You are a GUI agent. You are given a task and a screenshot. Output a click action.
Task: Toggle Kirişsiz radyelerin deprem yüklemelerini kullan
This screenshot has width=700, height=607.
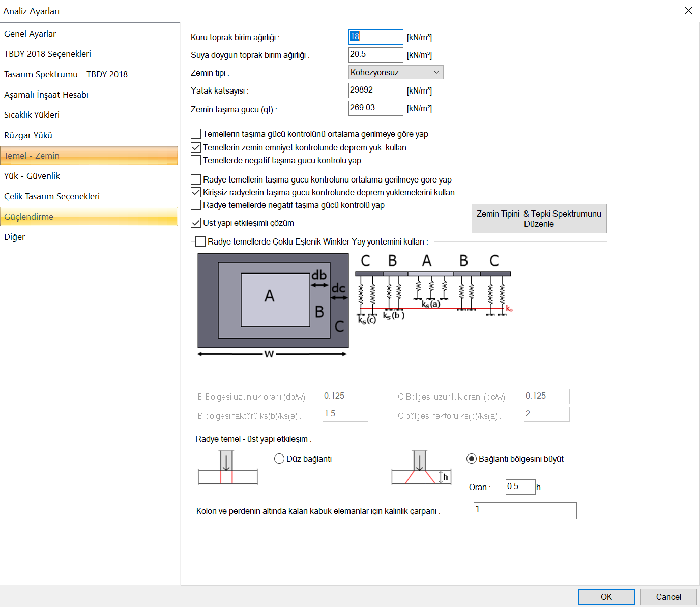coord(196,192)
